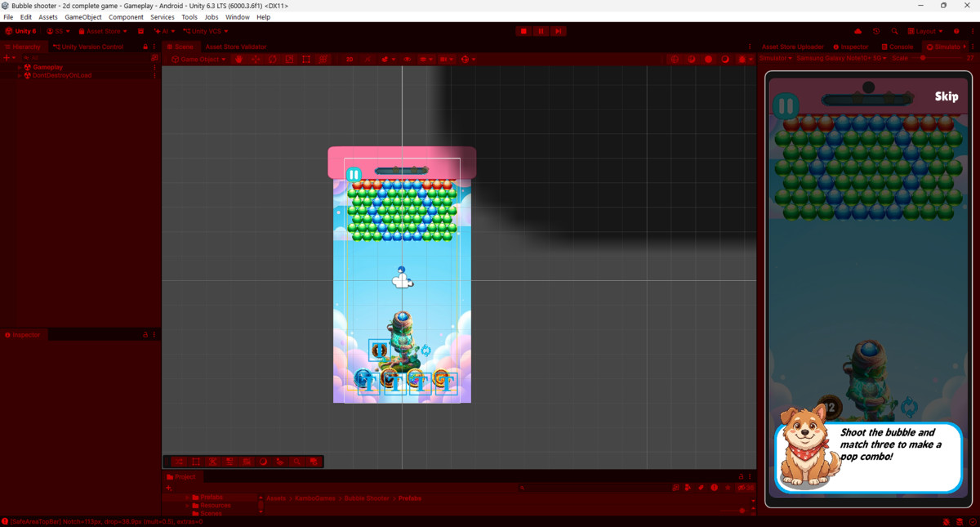Select the Move tool in Scene toolbar

click(256, 59)
